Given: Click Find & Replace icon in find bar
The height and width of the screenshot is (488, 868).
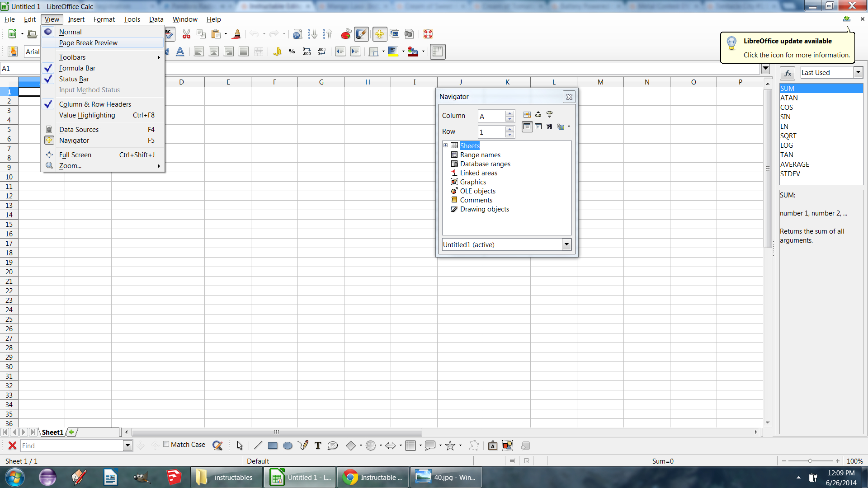Looking at the screenshot, I should (217, 446).
